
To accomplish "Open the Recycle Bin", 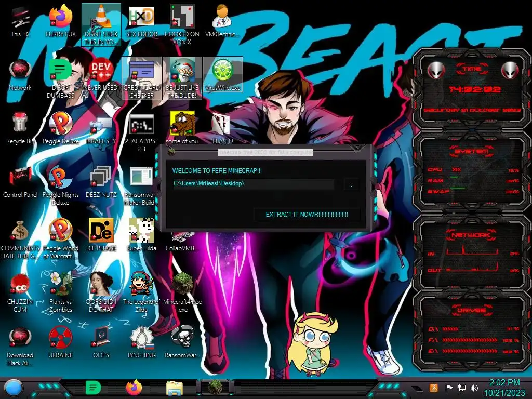I will [20, 129].
